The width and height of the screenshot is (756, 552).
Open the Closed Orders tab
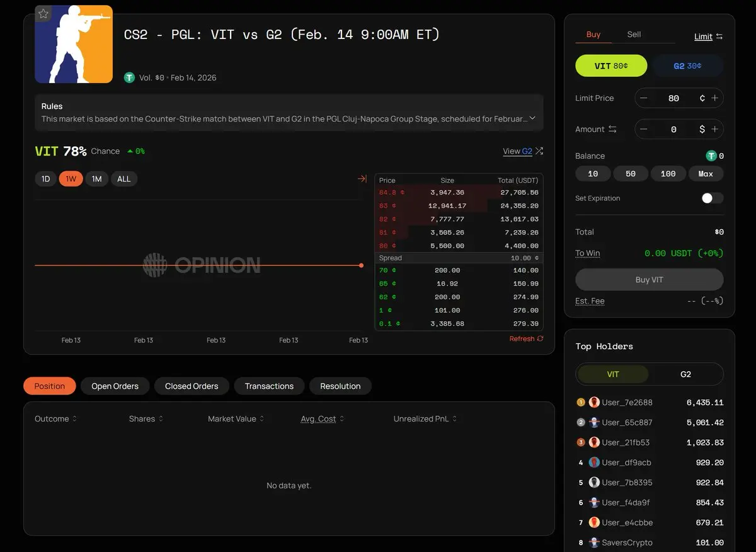tap(192, 386)
